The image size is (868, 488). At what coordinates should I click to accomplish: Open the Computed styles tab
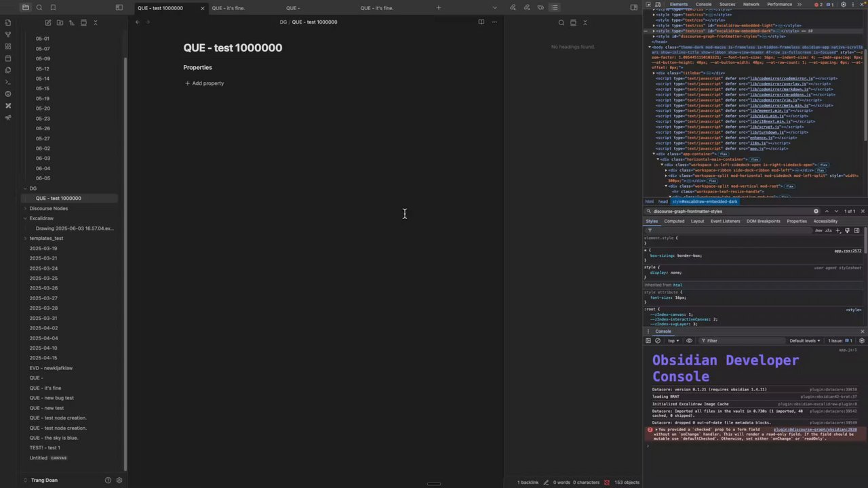(674, 221)
